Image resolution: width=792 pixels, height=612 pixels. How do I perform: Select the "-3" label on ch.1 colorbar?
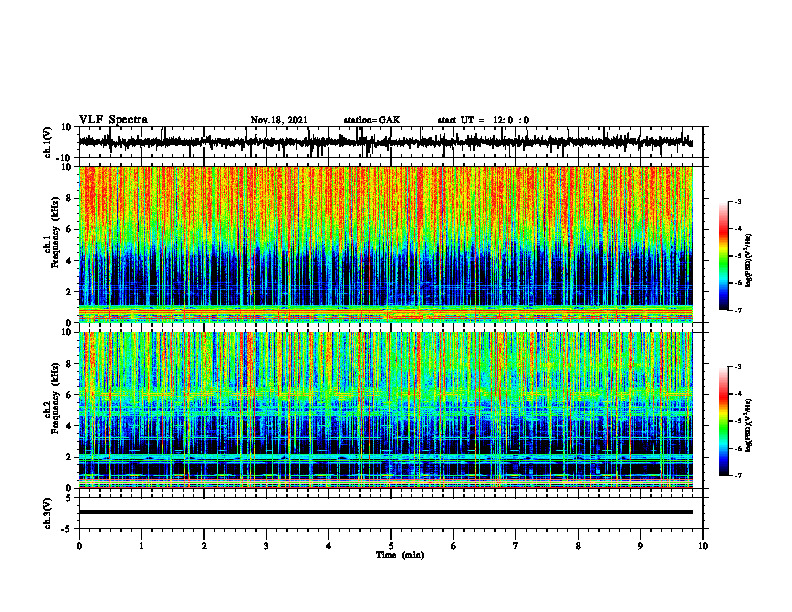click(737, 201)
